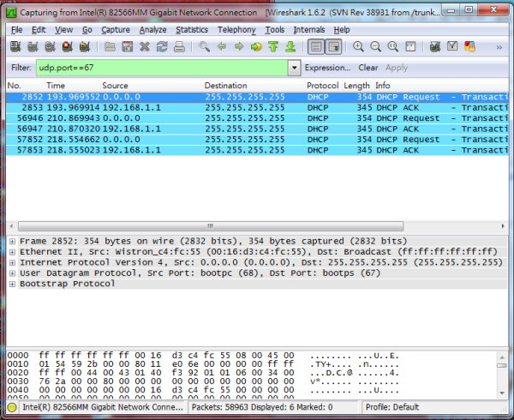Open the Statistics menu
The height and width of the screenshot is (420, 514).
point(191,29)
